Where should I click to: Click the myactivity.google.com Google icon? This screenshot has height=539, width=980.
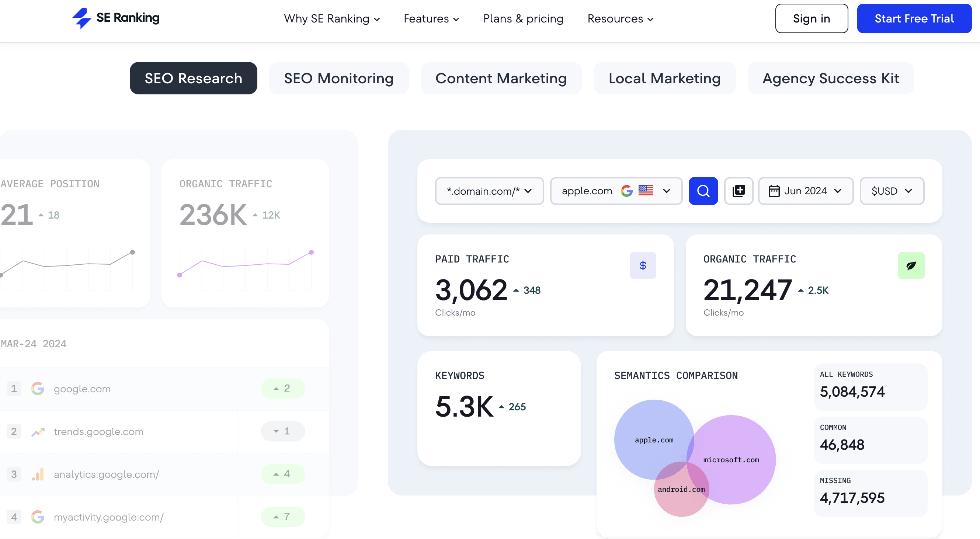pos(38,517)
